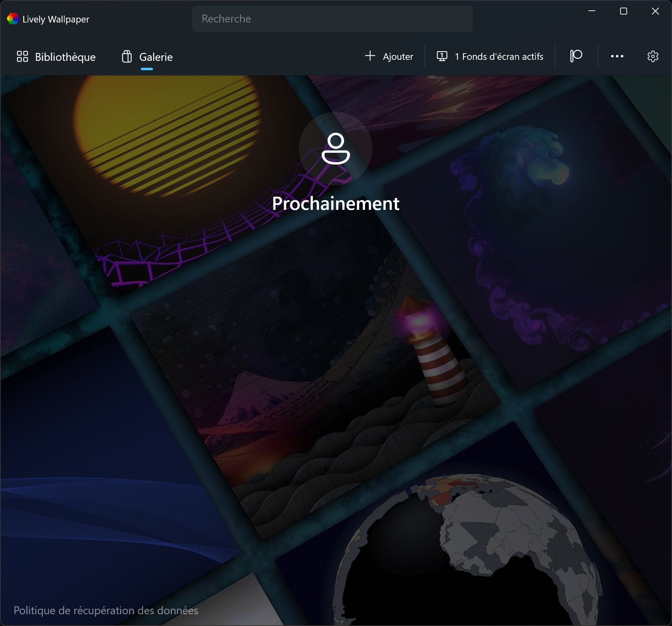672x626 pixels.
Task: Click the Lively Wallpaper rainbow app logo
Action: [x=13, y=19]
